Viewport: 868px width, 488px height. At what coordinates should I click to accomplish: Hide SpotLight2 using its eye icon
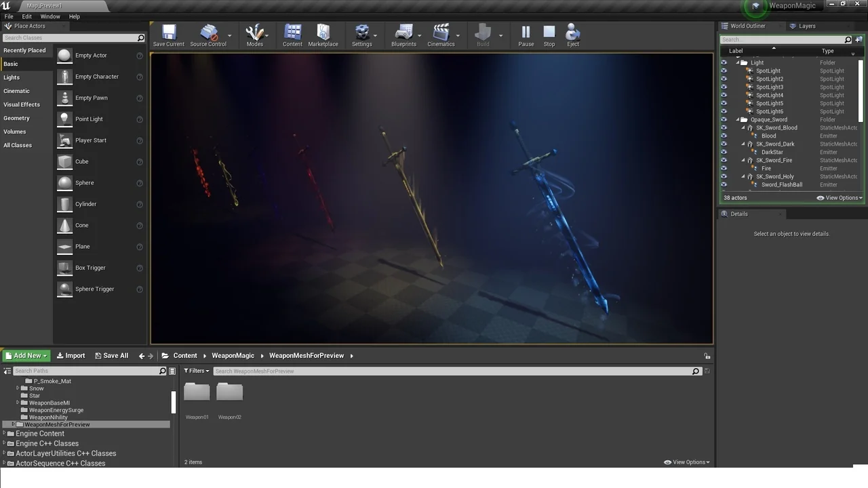pos(724,79)
